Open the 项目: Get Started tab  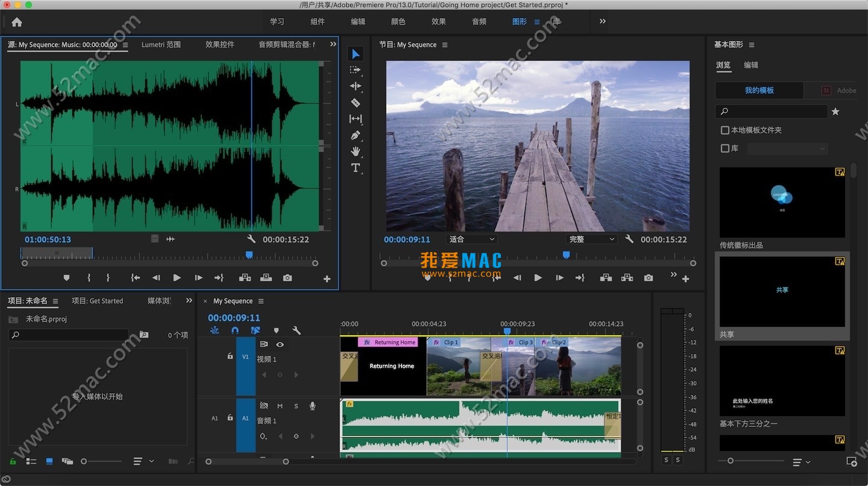(x=97, y=301)
